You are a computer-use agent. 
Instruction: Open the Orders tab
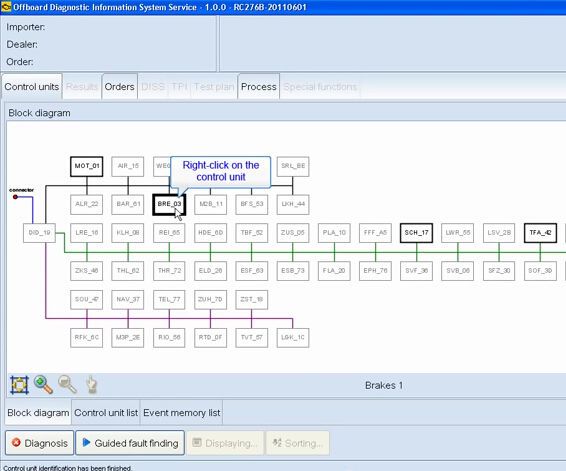pyautogui.click(x=119, y=87)
